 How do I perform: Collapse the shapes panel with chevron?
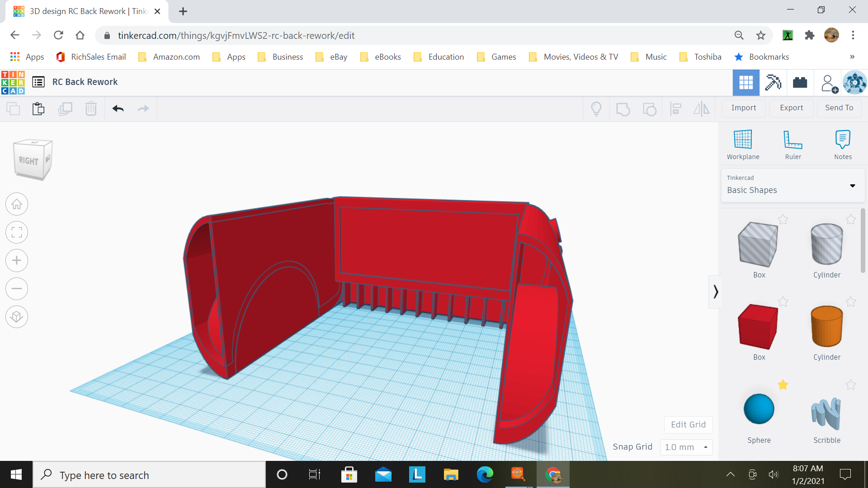715,292
